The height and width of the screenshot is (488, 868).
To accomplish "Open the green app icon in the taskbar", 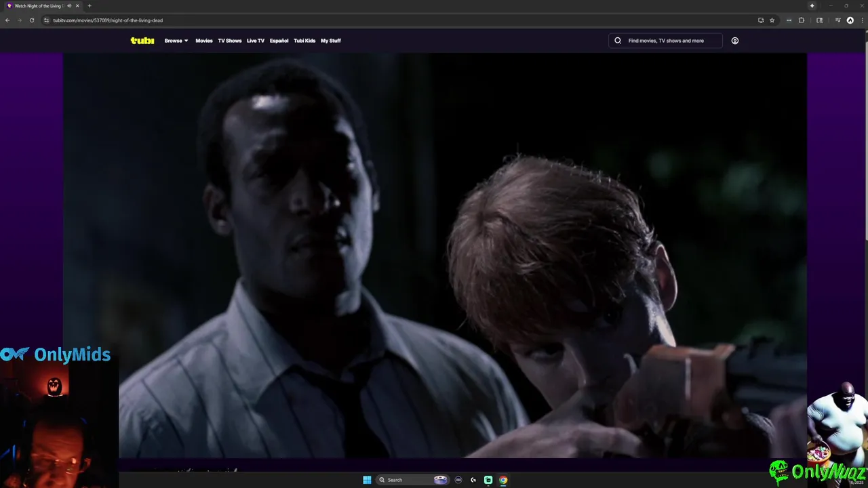I will click(x=488, y=480).
